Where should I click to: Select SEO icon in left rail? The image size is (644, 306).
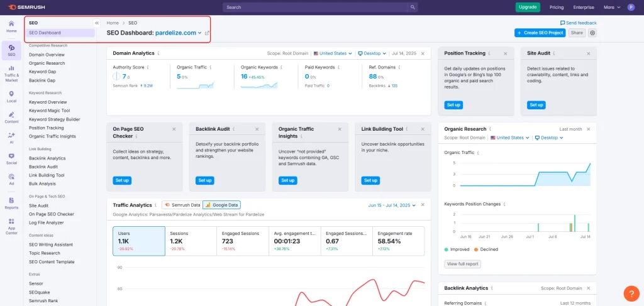tap(11, 50)
